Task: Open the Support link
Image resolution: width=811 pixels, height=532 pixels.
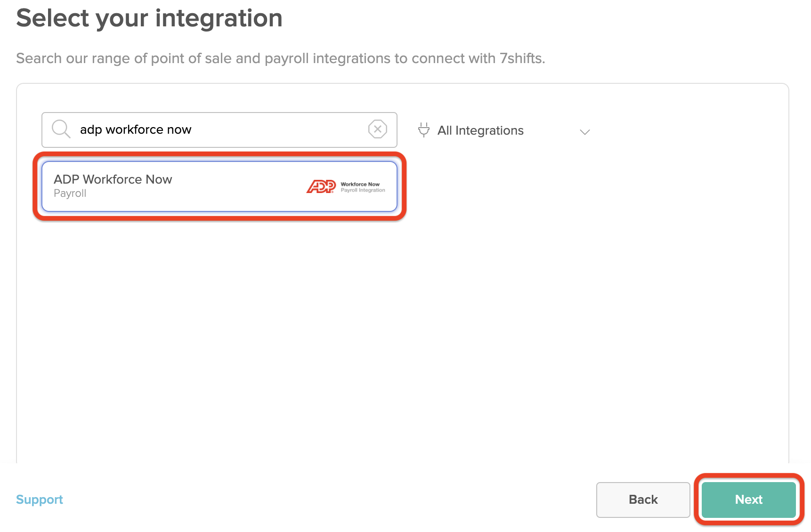Action: [39, 500]
